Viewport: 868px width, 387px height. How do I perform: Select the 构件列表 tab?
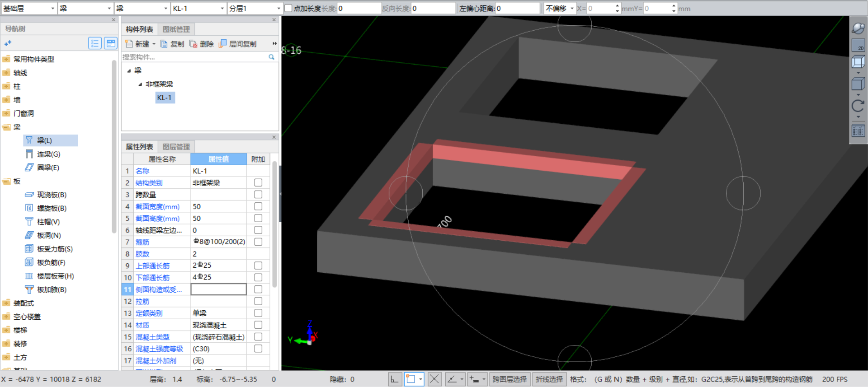coord(139,29)
